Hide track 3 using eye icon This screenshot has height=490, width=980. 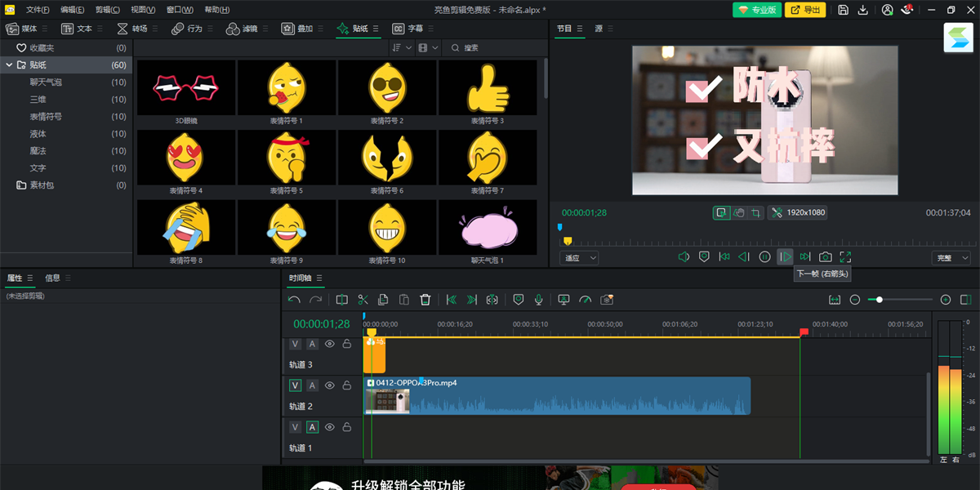click(x=330, y=344)
